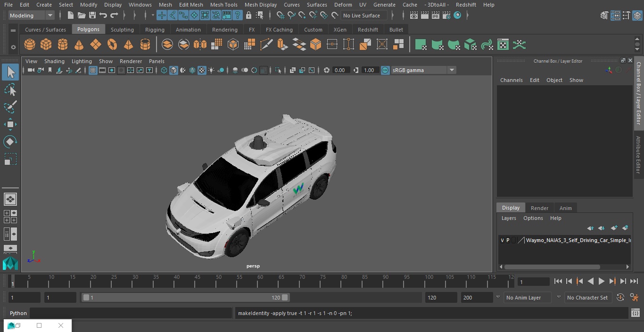
Task: Toggle playback P of the Waymo layer
Action: coord(508,240)
